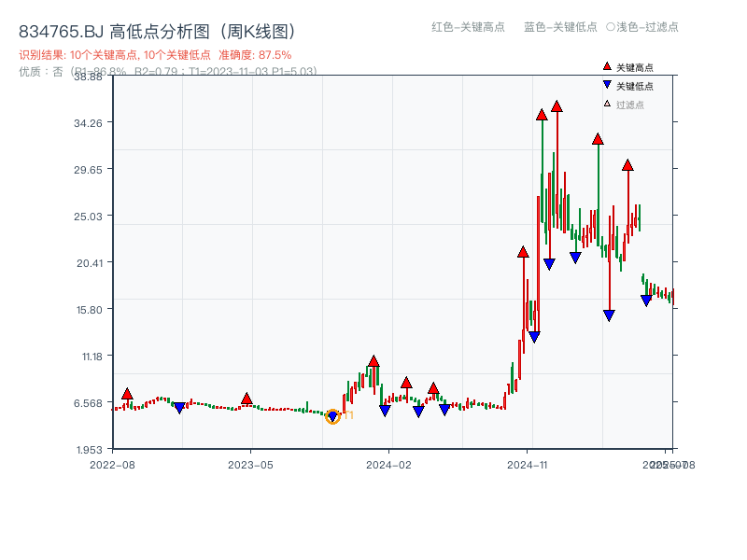Click the red 关键高点 triangle legend icon
The height and width of the screenshot is (560, 747).
point(607,66)
